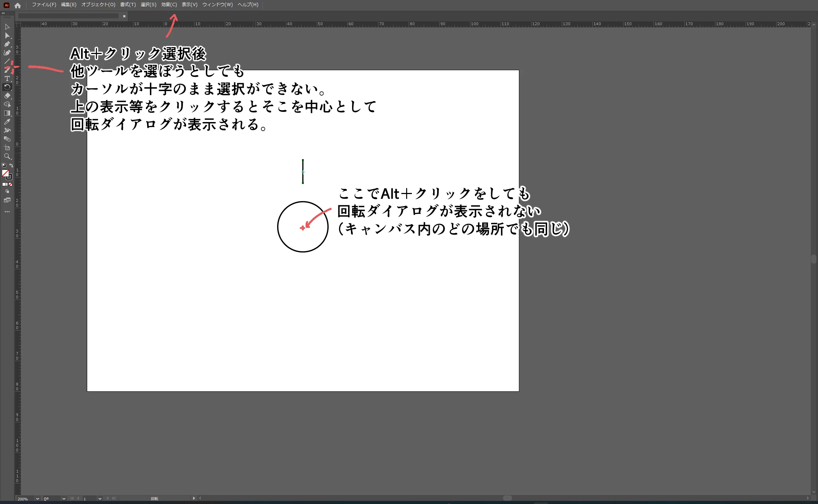
Task: Select the Zoom magnifier tool
Action: pyautogui.click(x=7, y=156)
